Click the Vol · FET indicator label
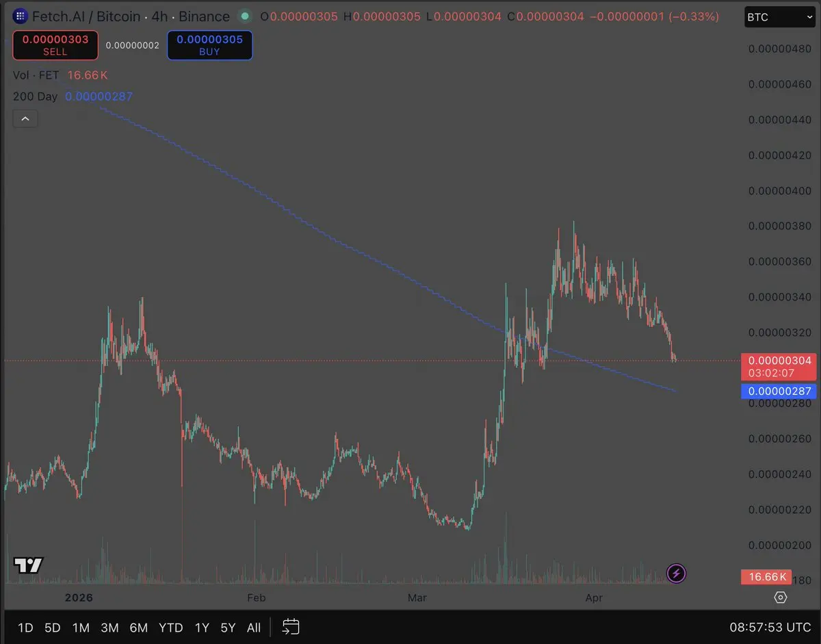Viewport: 821px width, 644px height. tap(36, 75)
